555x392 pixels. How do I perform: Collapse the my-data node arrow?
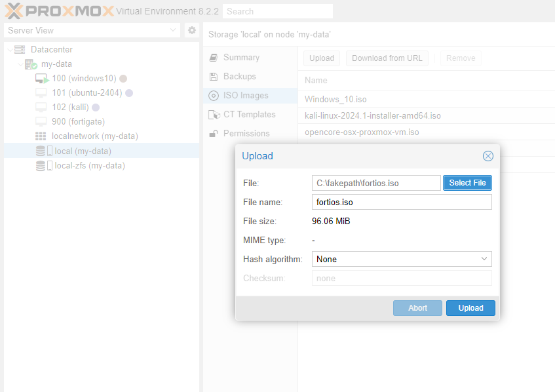[20, 64]
